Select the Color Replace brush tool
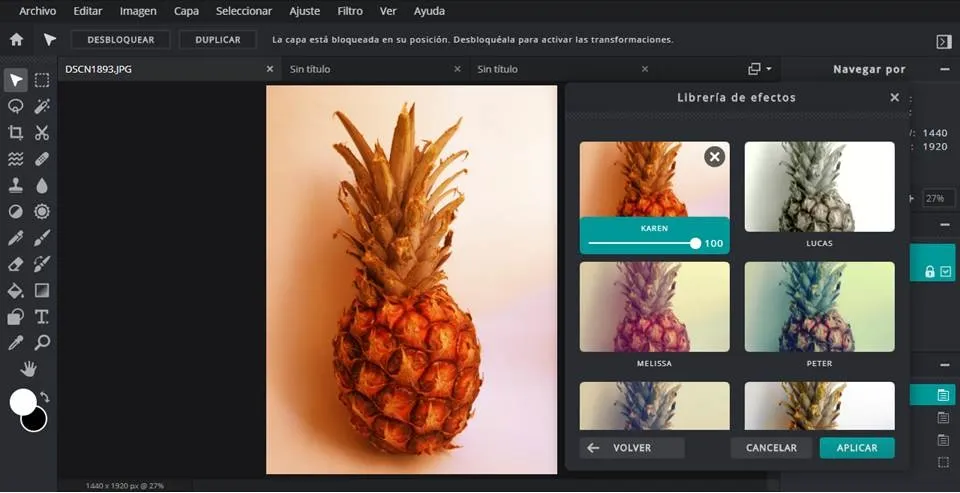The image size is (960, 493). (42, 264)
